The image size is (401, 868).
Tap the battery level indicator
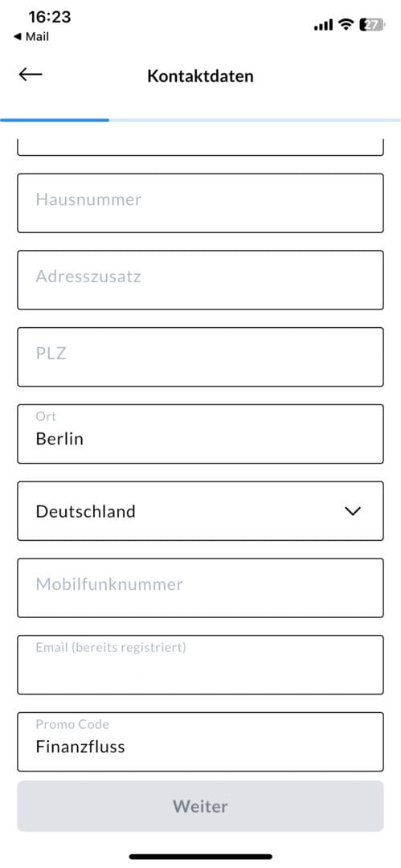pyautogui.click(x=371, y=24)
